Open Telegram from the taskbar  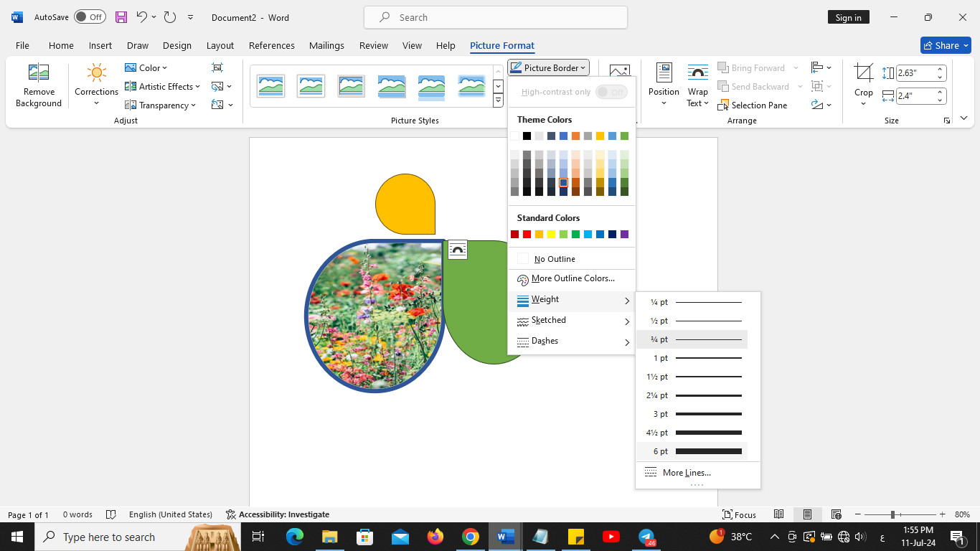click(646, 537)
